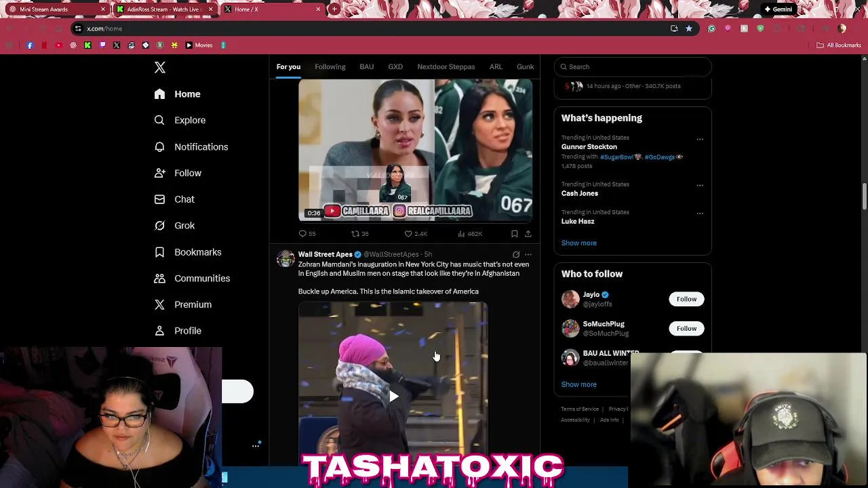The image size is (868, 488).
Task: Repost the post with 36 reposts
Action: [x=359, y=234]
